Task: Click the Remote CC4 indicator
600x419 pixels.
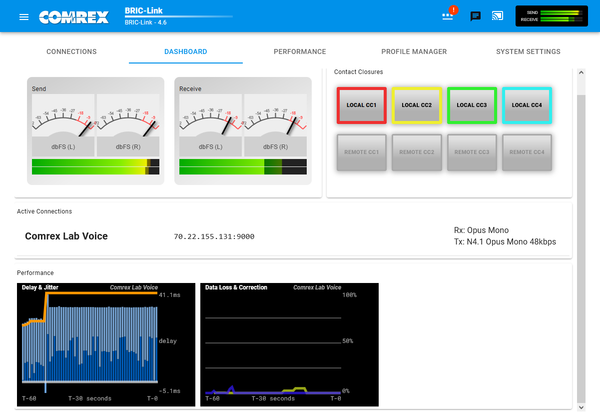Action: click(527, 152)
